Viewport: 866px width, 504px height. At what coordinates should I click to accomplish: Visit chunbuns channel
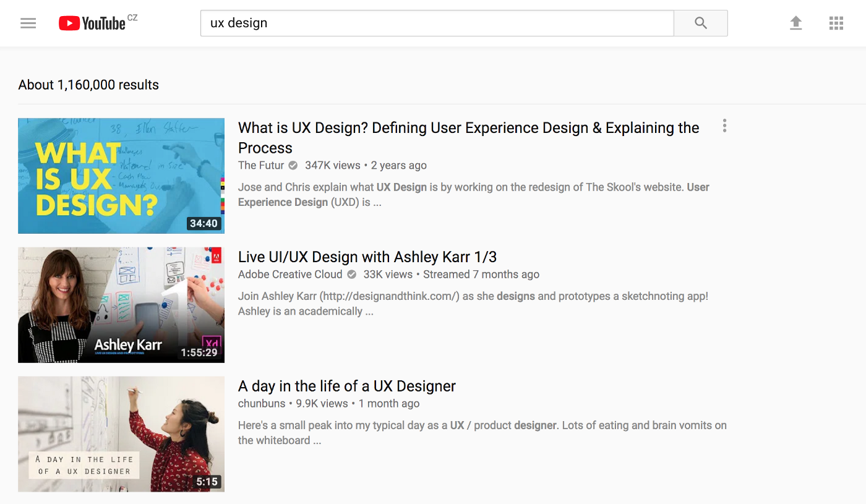262,404
